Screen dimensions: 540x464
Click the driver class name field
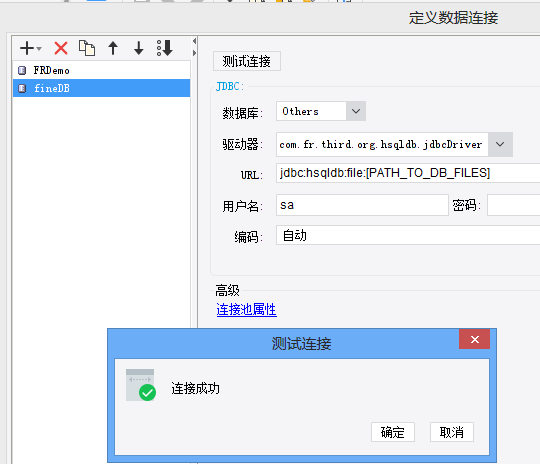tap(382, 144)
